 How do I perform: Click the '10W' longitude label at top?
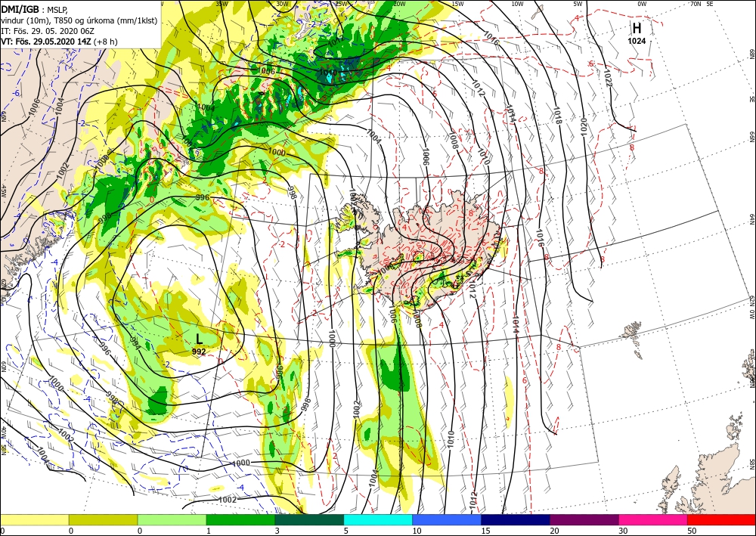tap(517, 4)
